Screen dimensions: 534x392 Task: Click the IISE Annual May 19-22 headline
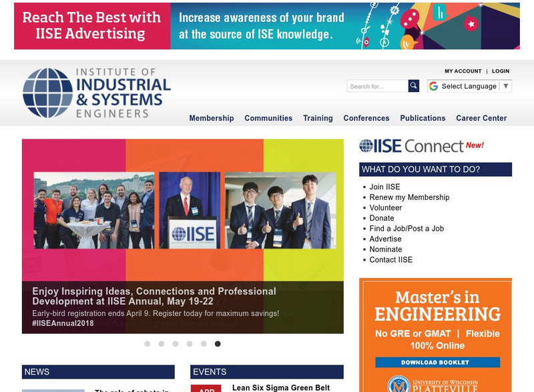(x=154, y=297)
